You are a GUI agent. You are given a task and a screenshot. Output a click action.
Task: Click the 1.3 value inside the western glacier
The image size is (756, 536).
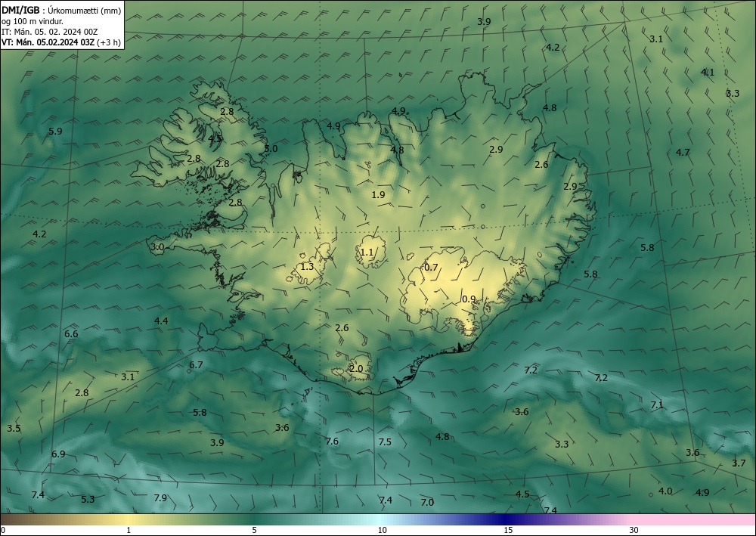coord(307,267)
